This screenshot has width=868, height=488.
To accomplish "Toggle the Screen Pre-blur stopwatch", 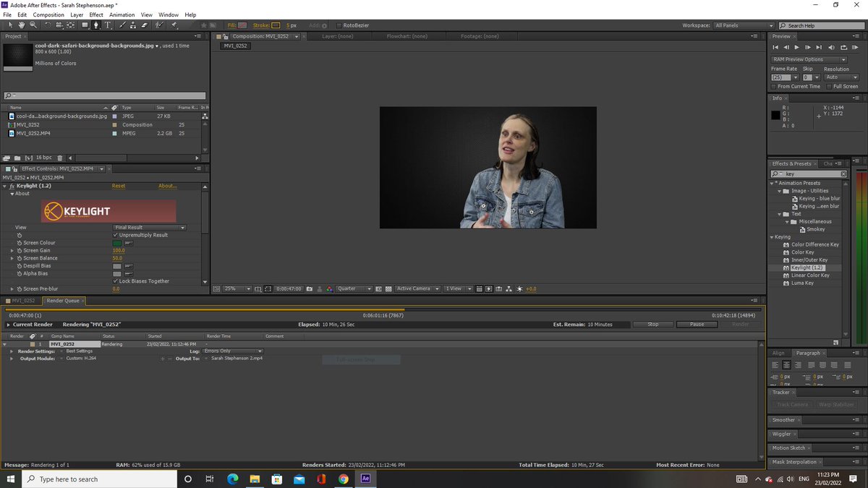I will click(x=20, y=288).
